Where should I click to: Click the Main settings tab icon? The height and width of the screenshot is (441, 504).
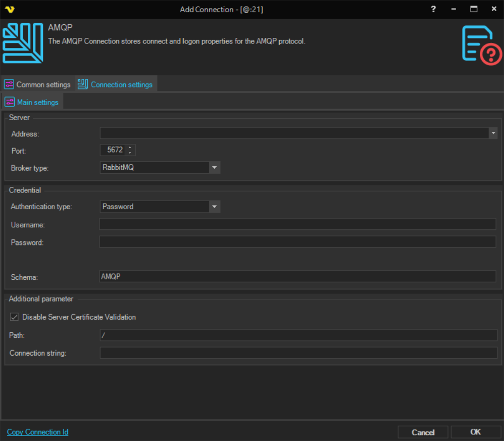(x=10, y=102)
